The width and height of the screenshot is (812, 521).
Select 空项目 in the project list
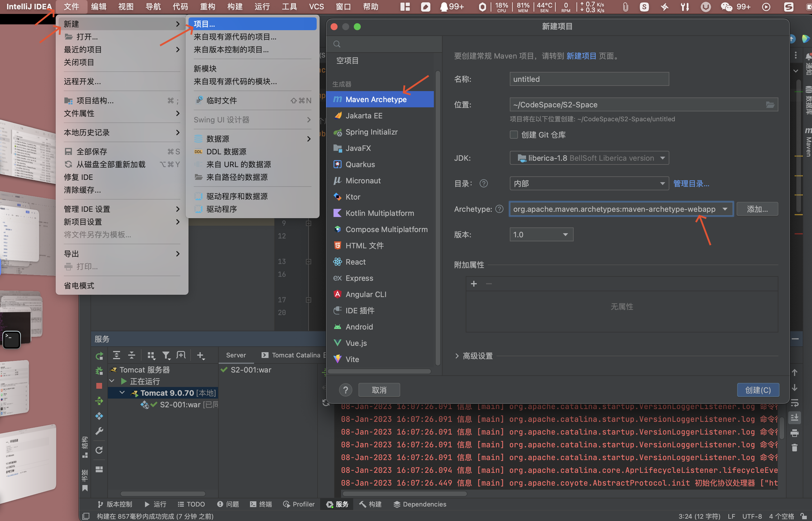point(347,61)
